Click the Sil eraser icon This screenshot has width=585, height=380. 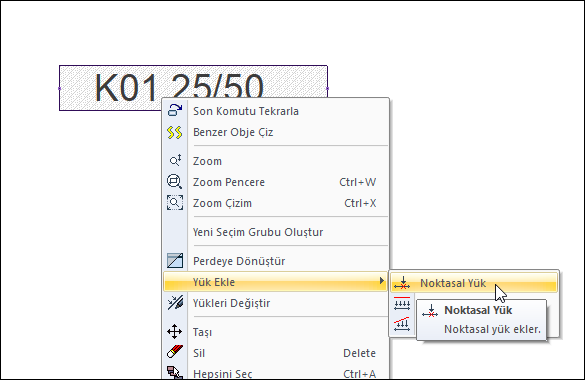click(175, 352)
